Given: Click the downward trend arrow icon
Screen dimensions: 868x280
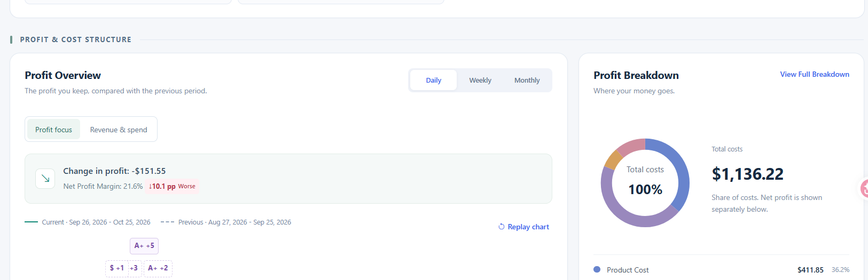Looking at the screenshot, I should click(45, 179).
